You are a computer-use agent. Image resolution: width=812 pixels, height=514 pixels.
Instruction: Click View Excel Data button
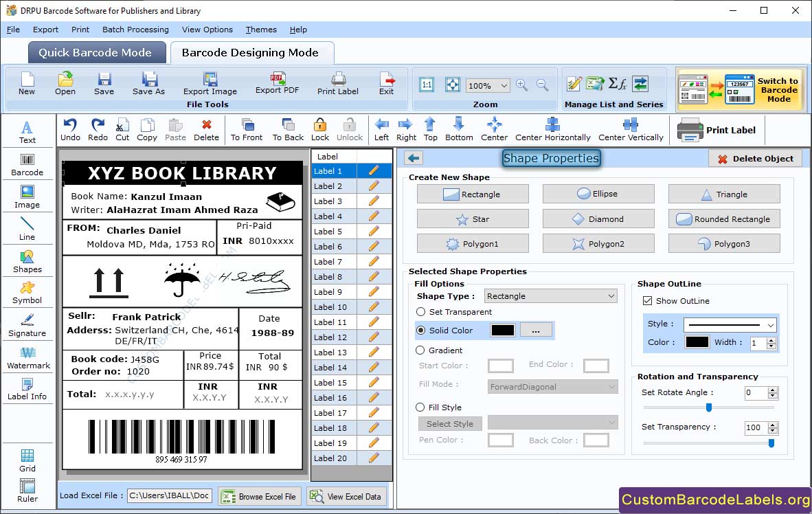[346, 496]
